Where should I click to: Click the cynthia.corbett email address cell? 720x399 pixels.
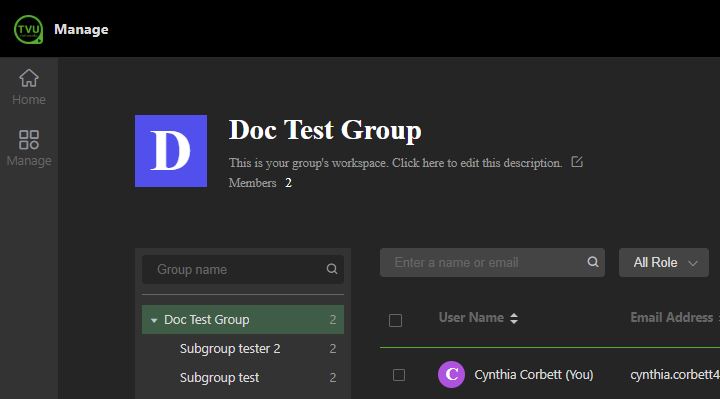[675, 375]
